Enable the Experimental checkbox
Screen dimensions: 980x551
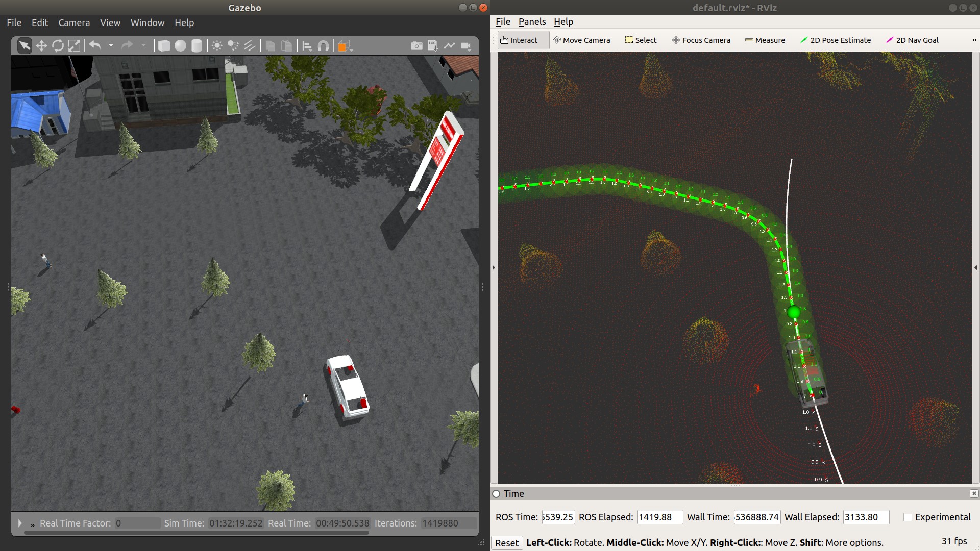pos(908,517)
